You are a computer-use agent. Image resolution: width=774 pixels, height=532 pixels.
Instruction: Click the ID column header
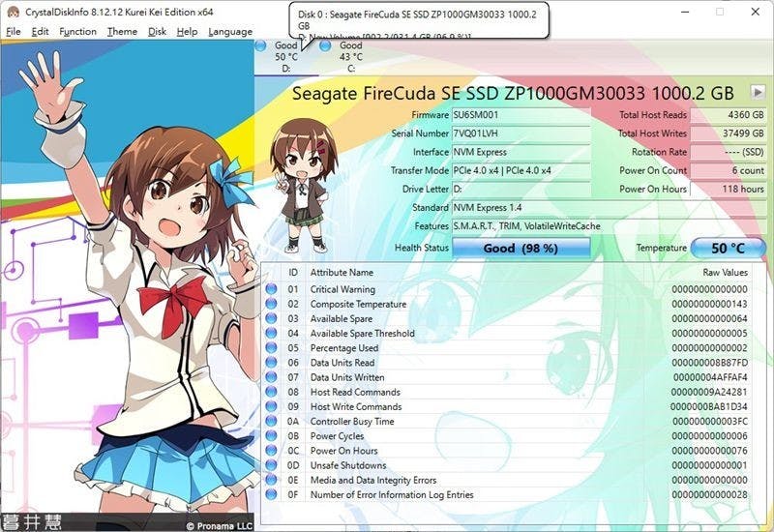pos(293,273)
